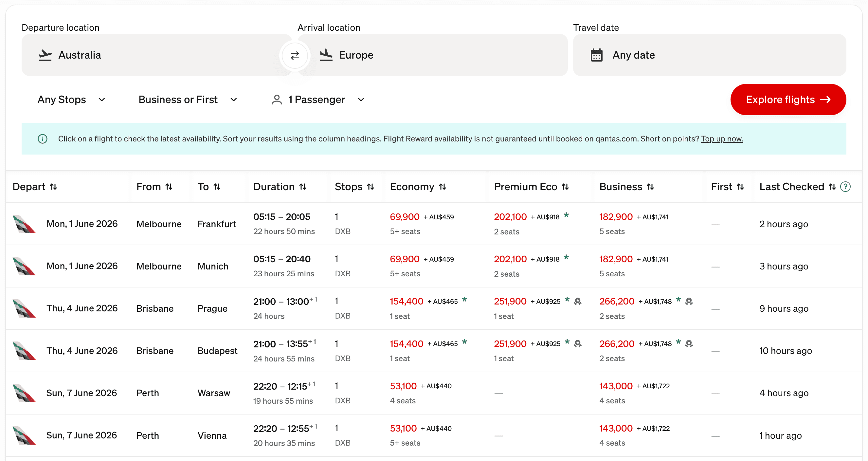The image size is (868, 461).
Task: Select Premium Eco 202,100 fare to Munich
Action: 510,259
